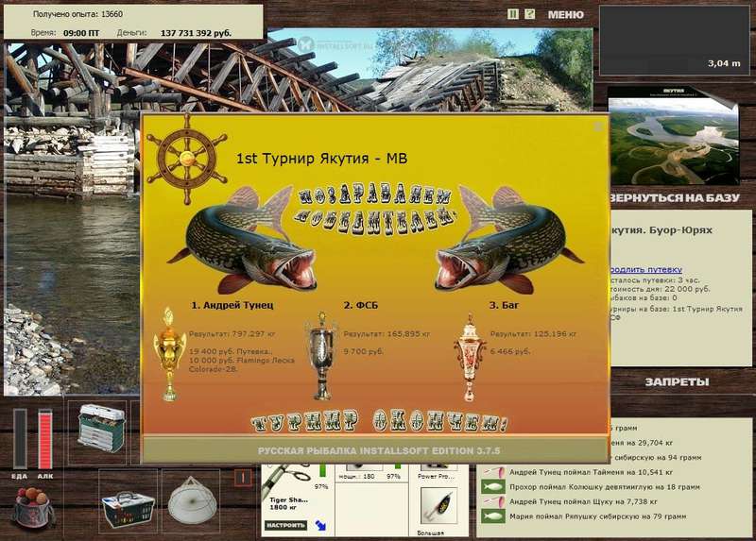756x541 pixels.
Task: Close the tournament results dialog
Action: click(x=598, y=127)
